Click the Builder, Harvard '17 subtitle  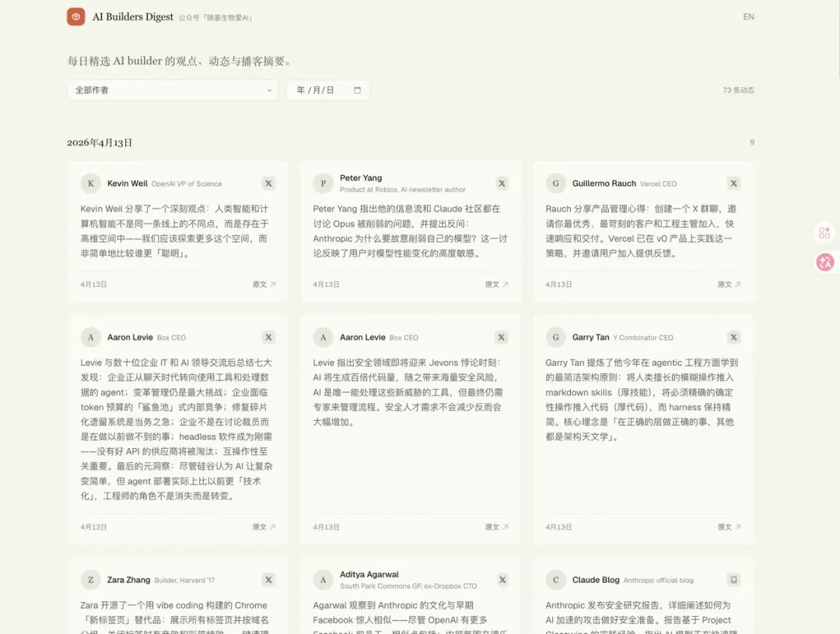tap(184, 580)
